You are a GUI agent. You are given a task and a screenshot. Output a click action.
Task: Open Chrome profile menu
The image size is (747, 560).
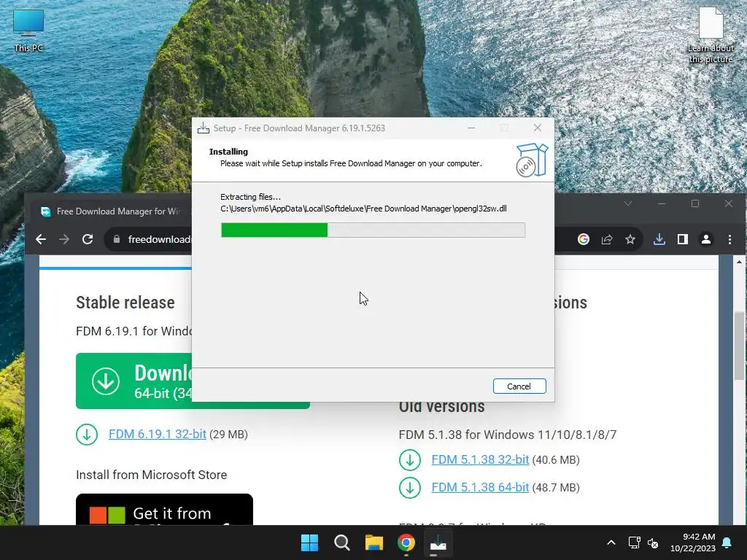[x=706, y=239]
